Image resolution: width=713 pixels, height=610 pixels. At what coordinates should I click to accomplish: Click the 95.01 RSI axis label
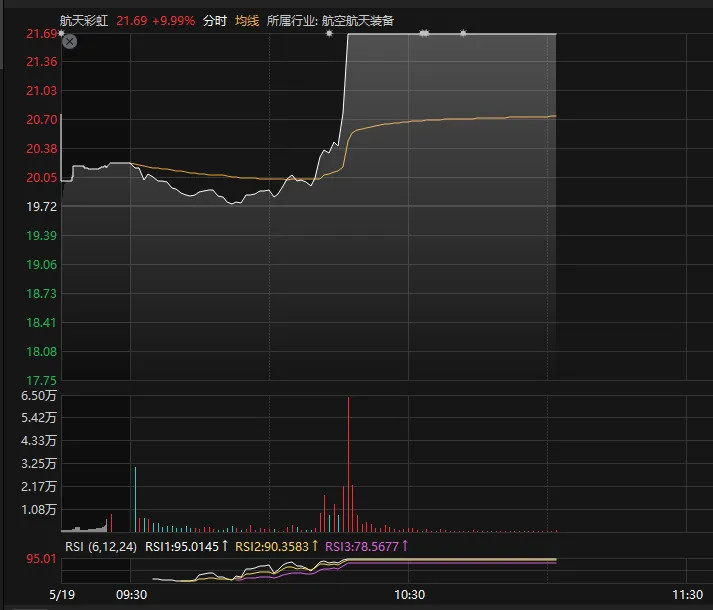point(42,559)
